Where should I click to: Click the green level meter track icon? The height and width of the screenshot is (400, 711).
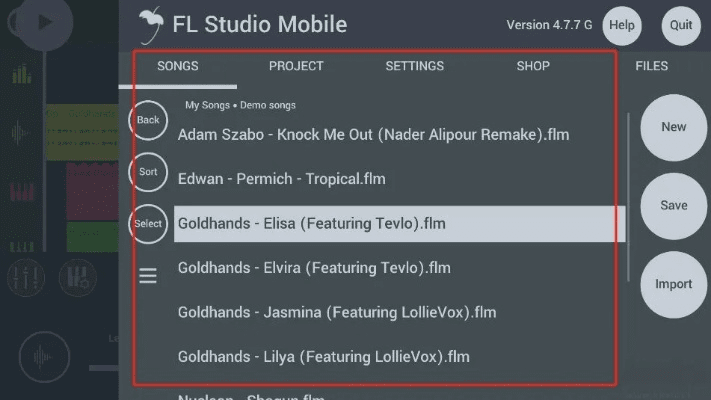[x=20, y=74]
